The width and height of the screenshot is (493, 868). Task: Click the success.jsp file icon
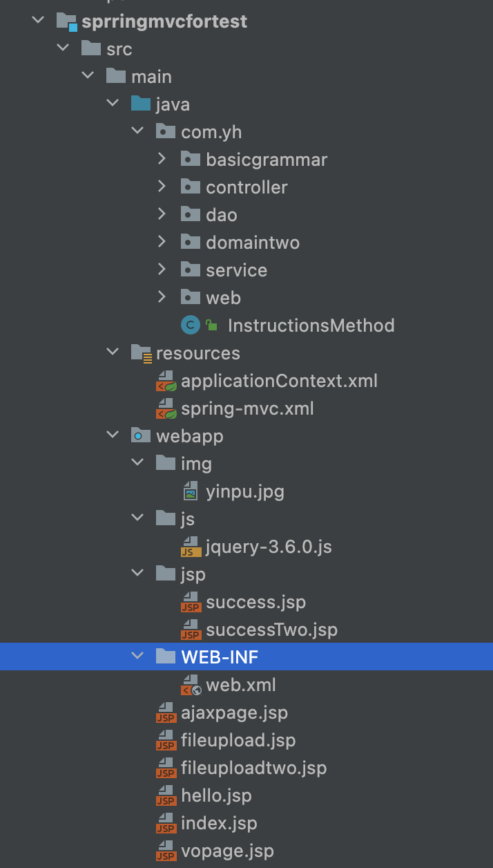[191, 602]
